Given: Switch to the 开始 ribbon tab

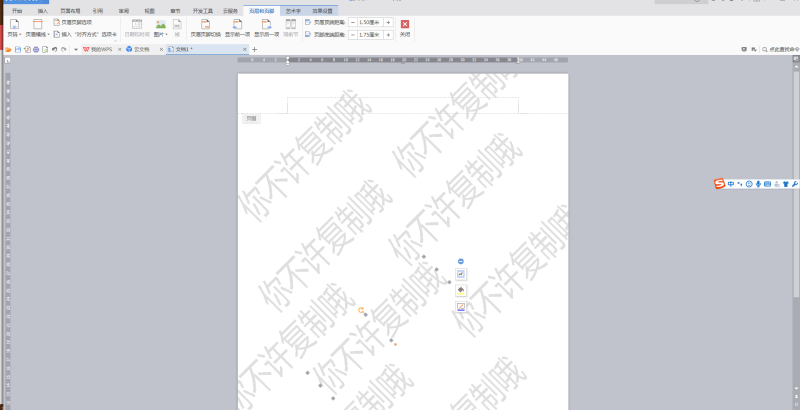Looking at the screenshot, I should pos(17,11).
